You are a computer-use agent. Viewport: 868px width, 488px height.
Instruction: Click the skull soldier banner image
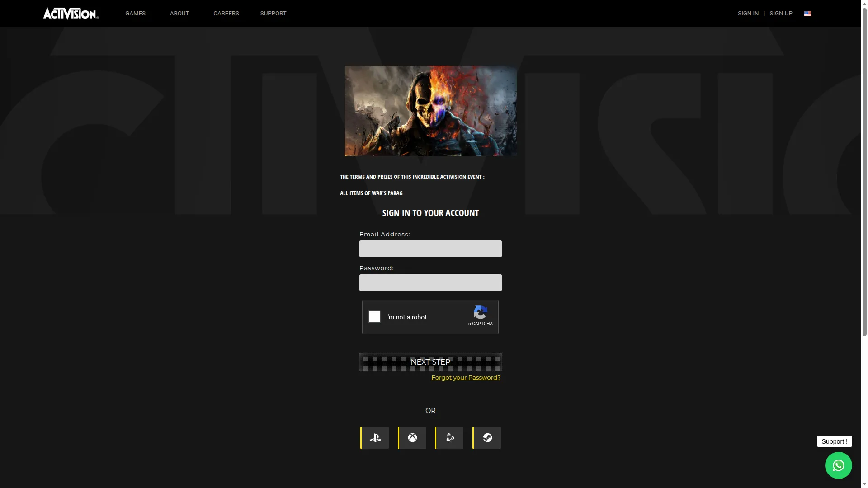pos(431,111)
